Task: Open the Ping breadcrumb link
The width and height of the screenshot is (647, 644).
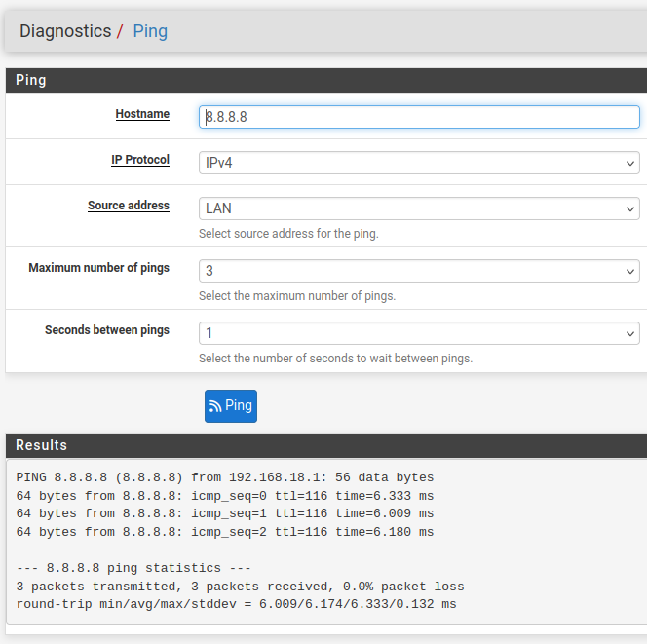Action: pos(150,31)
